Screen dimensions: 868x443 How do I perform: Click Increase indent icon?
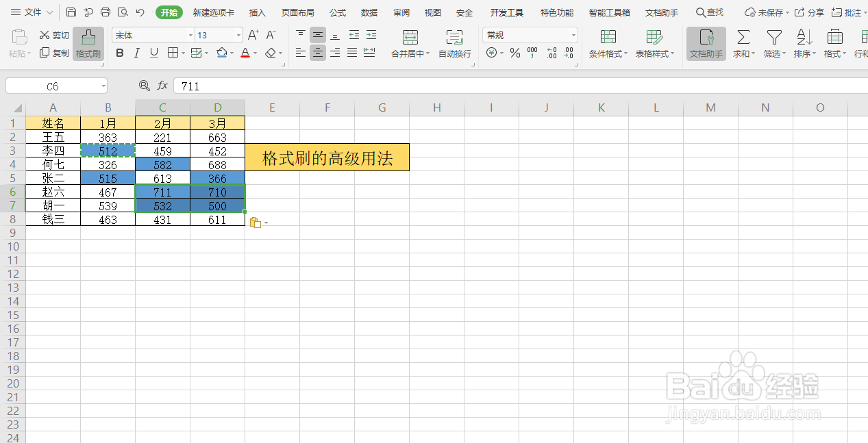[371, 35]
